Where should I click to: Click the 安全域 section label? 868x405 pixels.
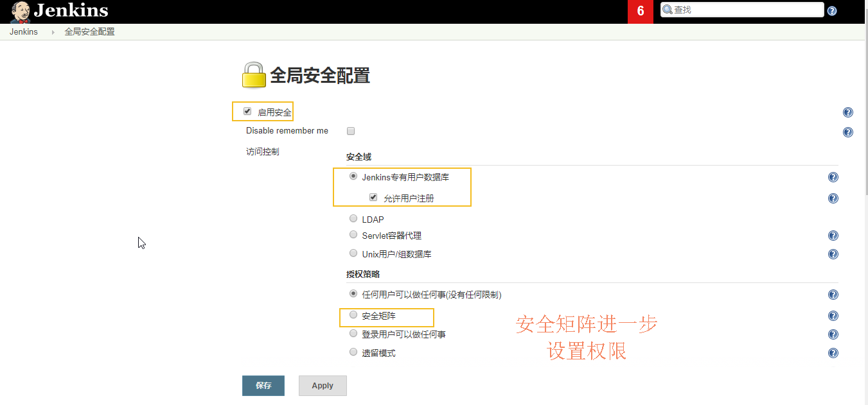(x=359, y=157)
